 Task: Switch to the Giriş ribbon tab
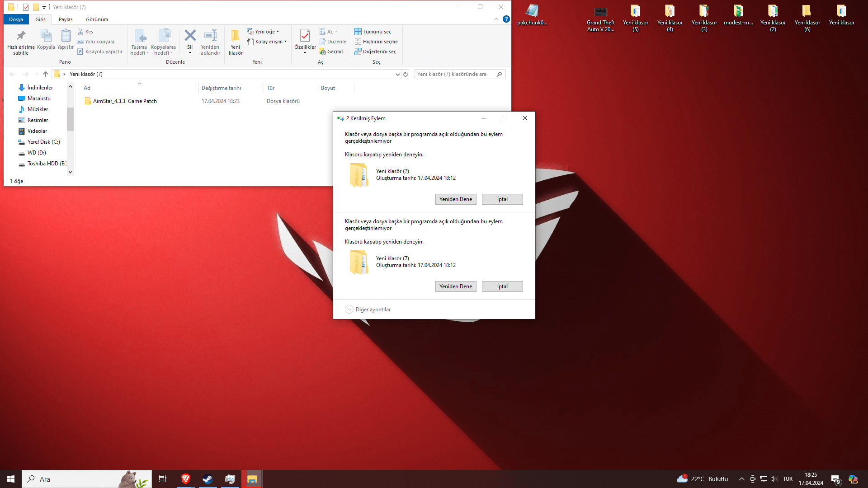tap(41, 19)
